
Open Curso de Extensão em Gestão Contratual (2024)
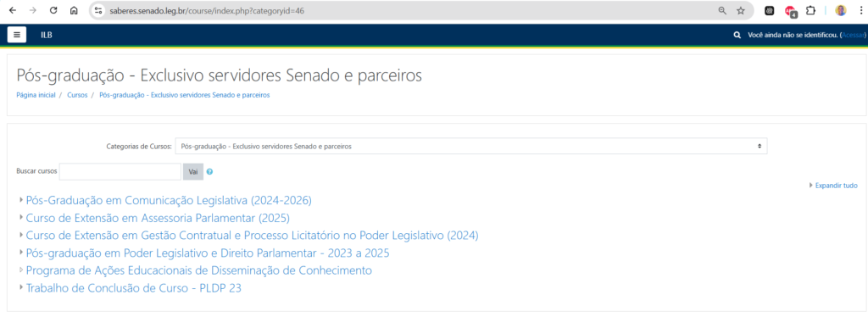point(253,236)
